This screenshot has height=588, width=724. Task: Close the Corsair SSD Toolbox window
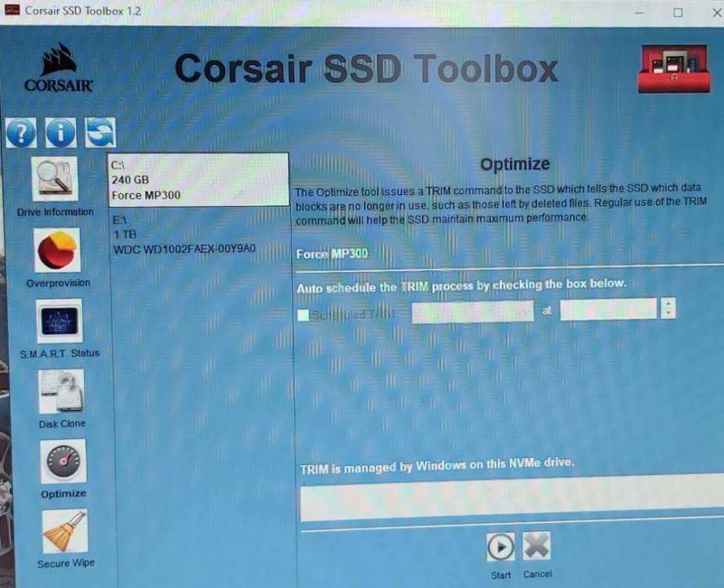pos(716,13)
